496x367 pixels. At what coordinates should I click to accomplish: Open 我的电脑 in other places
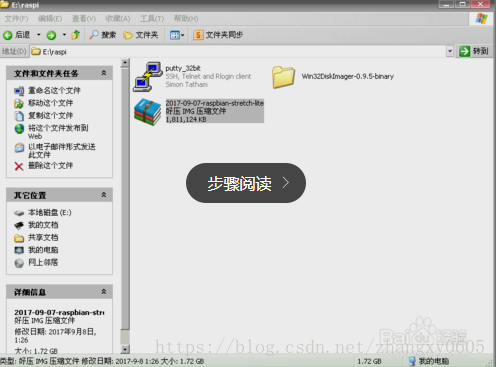(43, 250)
